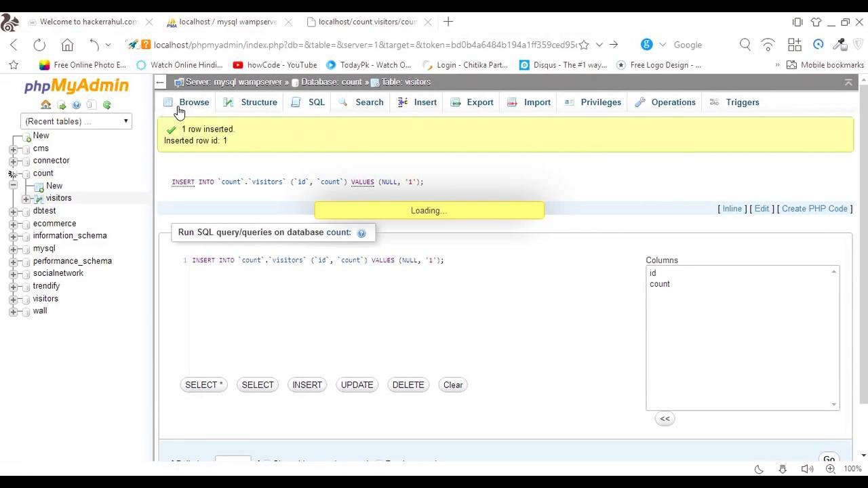This screenshot has width=868, height=488.
Task: Click the UPDATE query button
Action: pyautogui.click(x=357, y=385)
